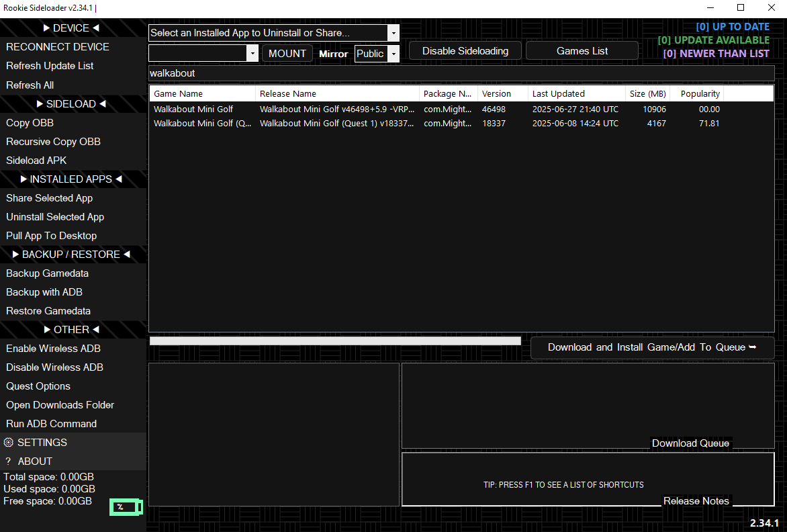Click the search field containing walkabout

[461, 73]
